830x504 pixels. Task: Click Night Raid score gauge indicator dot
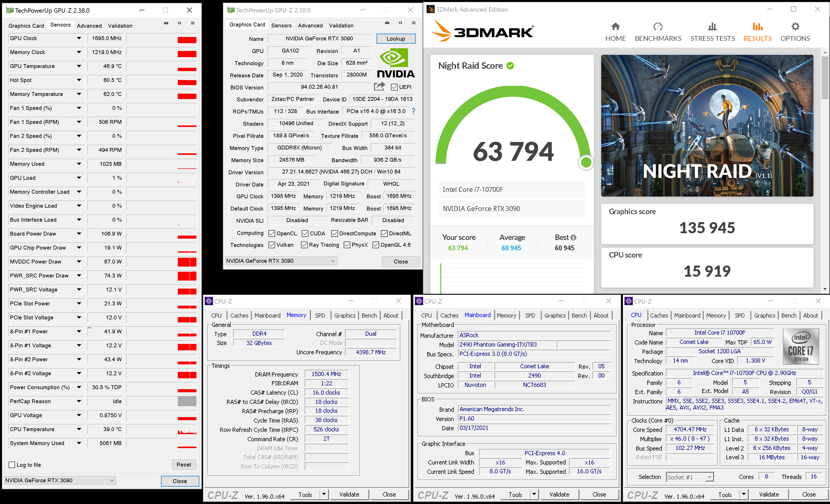pos(586,163)
